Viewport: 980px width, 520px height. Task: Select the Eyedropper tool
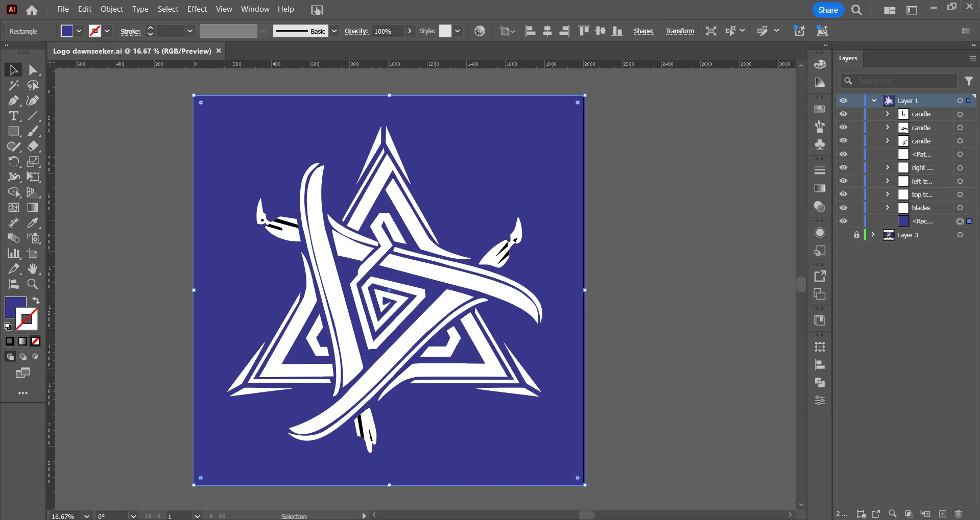[x=33, y=223]
